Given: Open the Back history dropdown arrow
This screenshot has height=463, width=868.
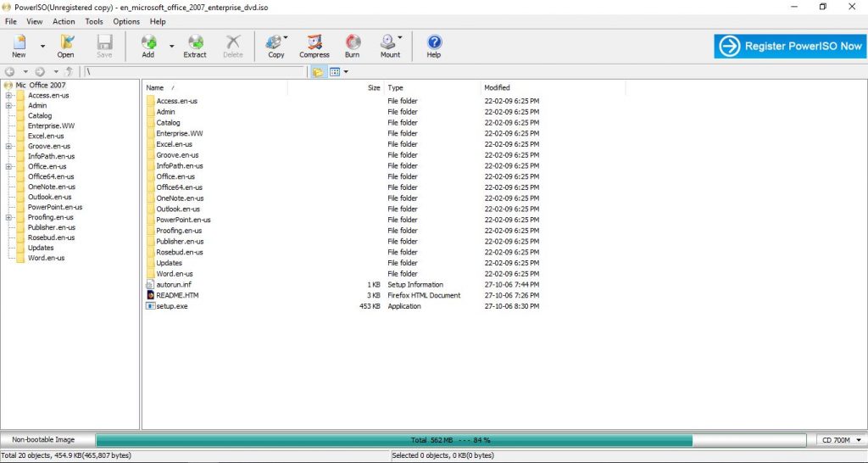Looking at the screenshot, I should [x=25, y=72].
